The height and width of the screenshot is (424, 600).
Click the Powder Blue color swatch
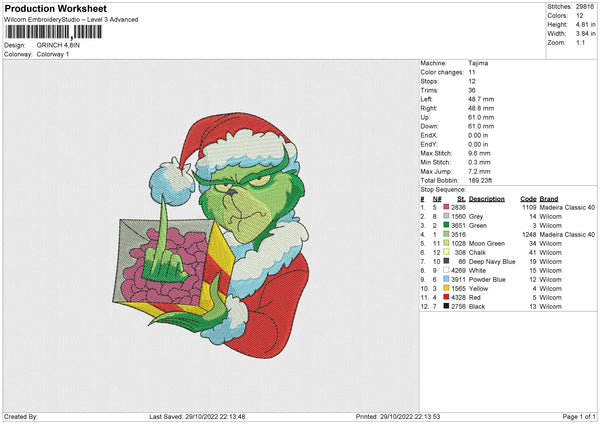click(x=446, y=279)
